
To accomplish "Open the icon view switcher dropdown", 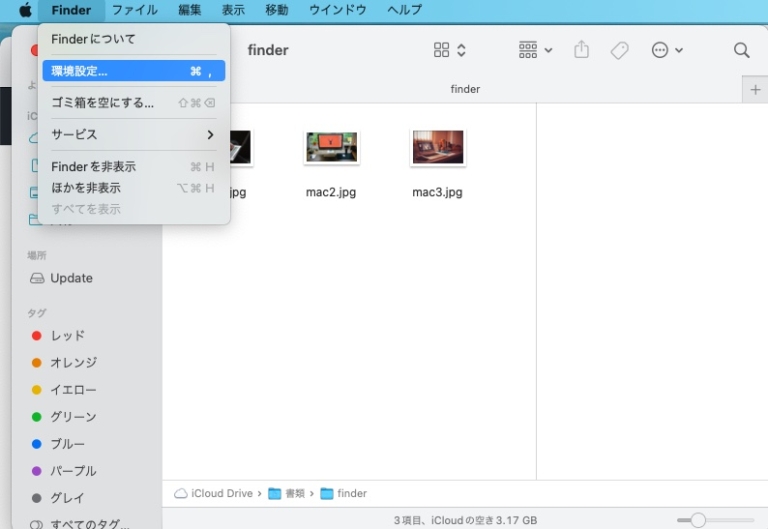I will click(450, 50).
